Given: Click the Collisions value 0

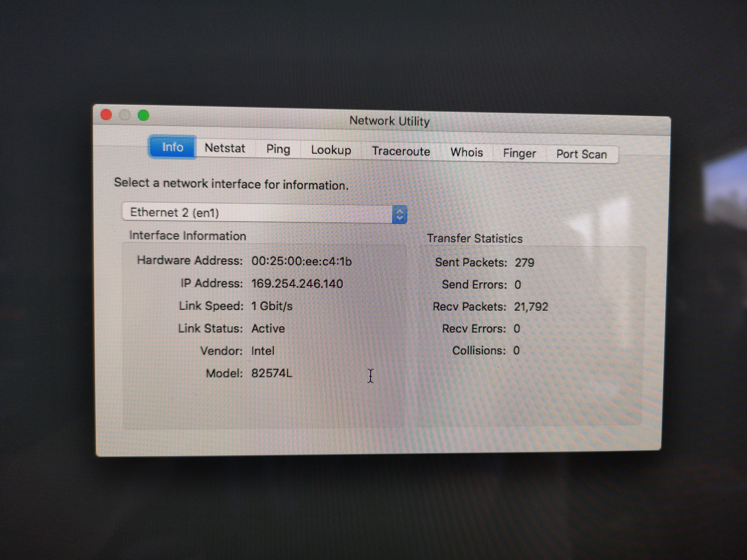Looking at the screenshot, I should pos(516,350).
